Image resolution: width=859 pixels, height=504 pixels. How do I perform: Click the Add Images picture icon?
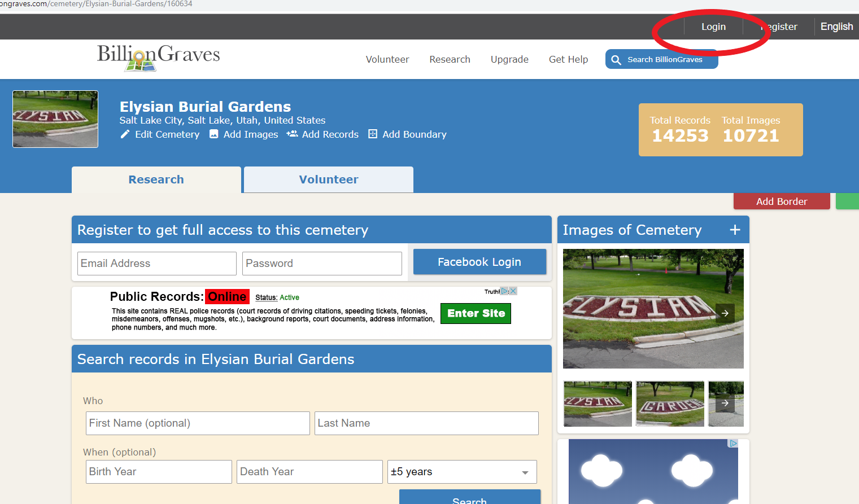[x=214, y=134]
